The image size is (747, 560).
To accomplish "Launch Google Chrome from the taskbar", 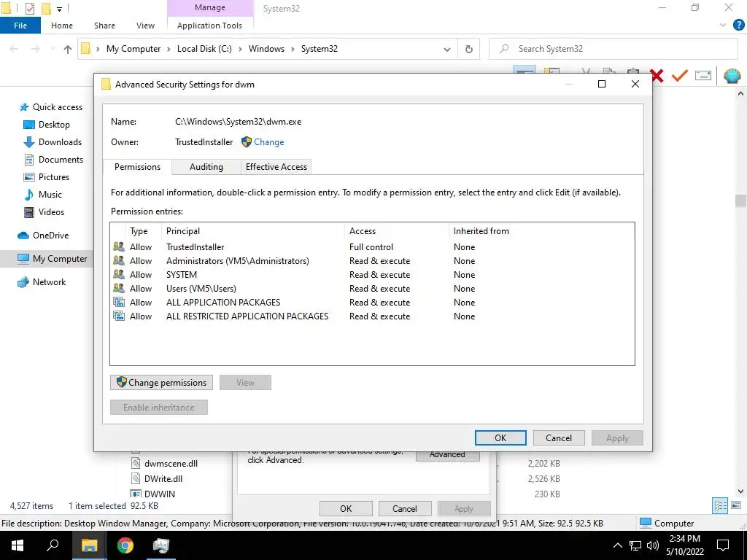I will coord(125,545).
